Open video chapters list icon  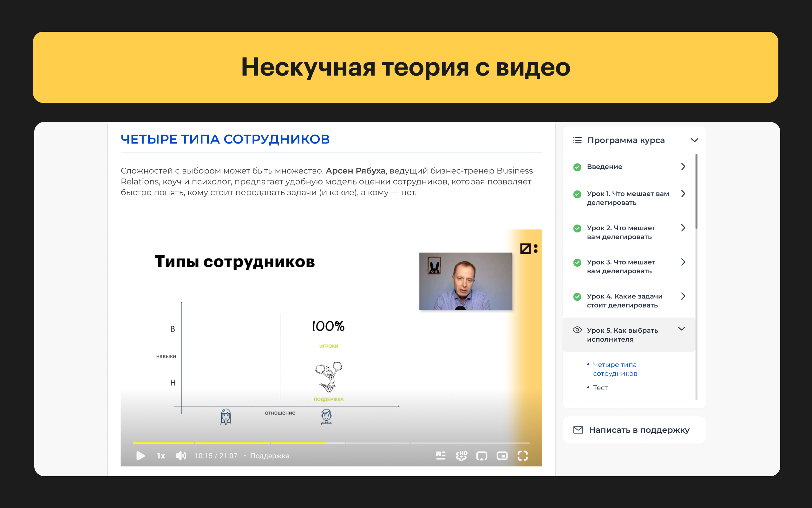tap(441, 456)
